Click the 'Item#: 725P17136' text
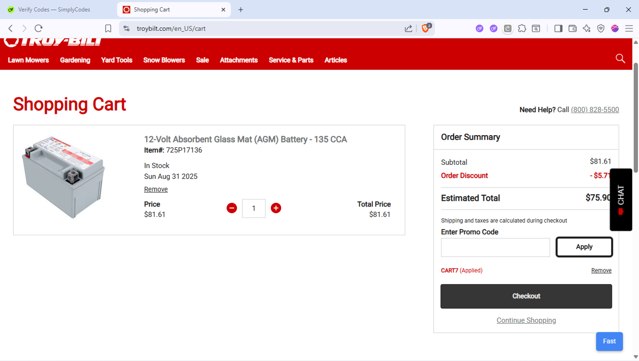 [x=173, y=150]
